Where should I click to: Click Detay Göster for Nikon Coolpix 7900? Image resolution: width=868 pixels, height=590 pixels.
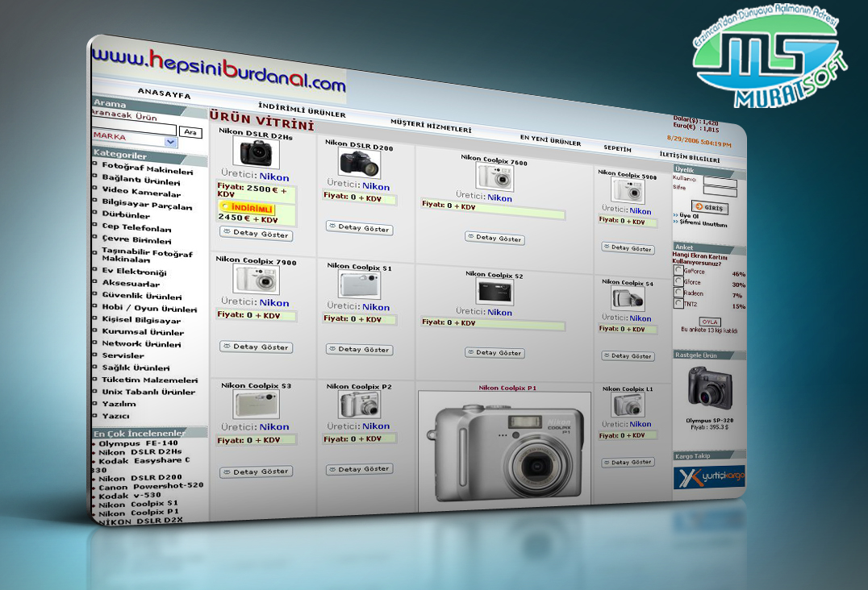tap(256, 347)
